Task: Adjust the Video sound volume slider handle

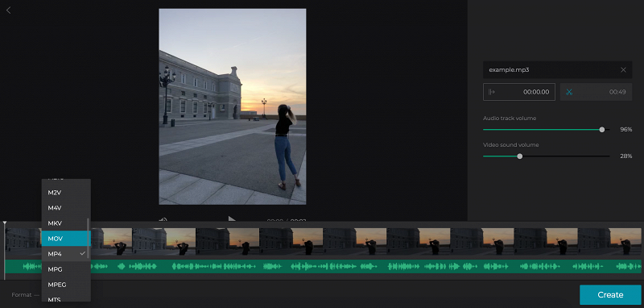Action: [x=519, y=156]
